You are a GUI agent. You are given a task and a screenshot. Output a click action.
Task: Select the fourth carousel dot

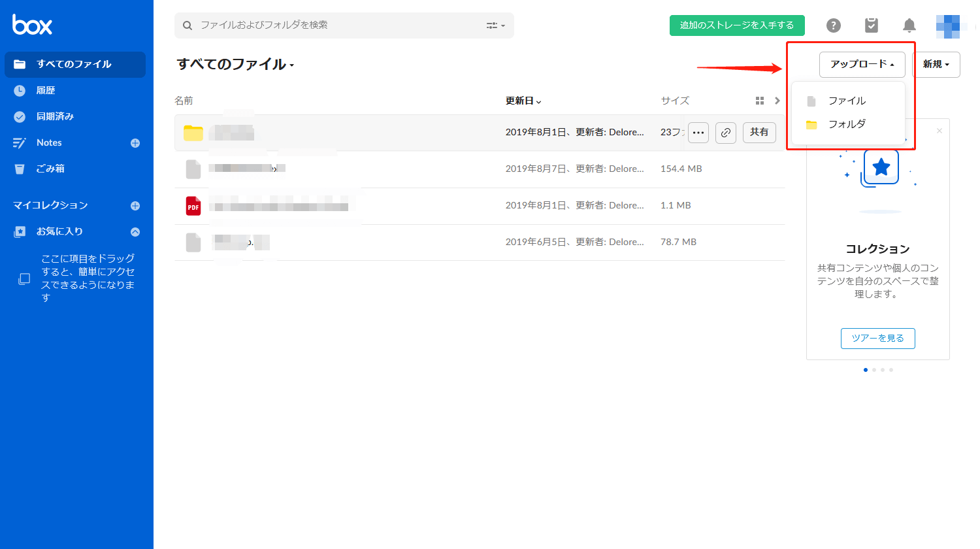[891, 370]
